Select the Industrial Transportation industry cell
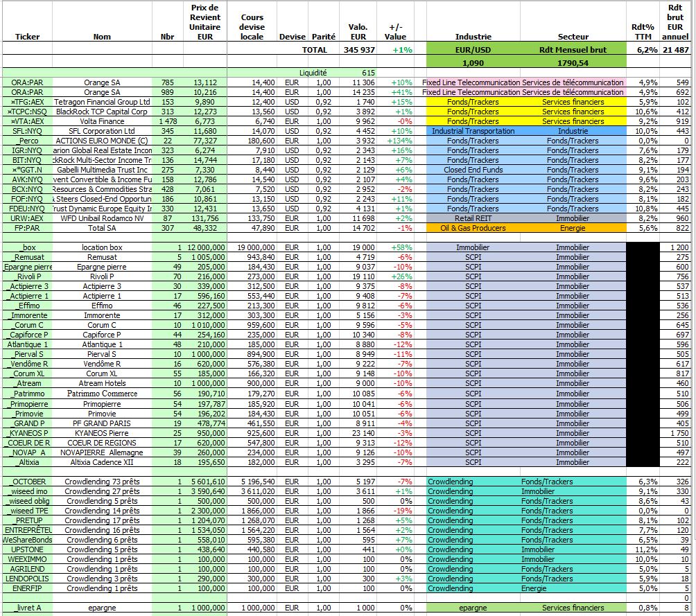Screen dimensions: 696x616 (x=473, y=132)
